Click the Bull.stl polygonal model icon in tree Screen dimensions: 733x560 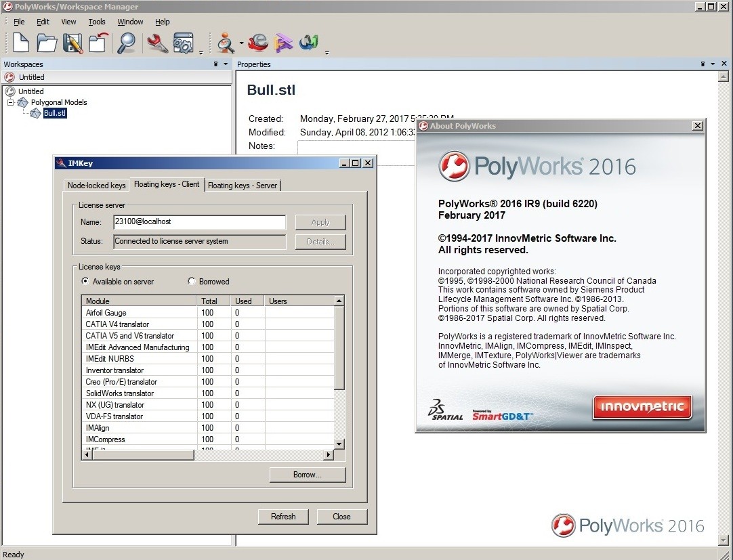(x=35, y=113)
